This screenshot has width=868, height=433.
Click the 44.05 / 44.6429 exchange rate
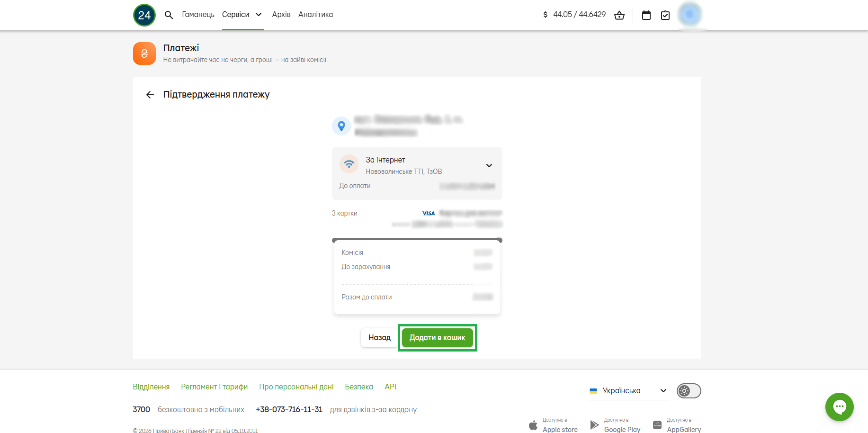pyautogui.click(x=580, y=15)
